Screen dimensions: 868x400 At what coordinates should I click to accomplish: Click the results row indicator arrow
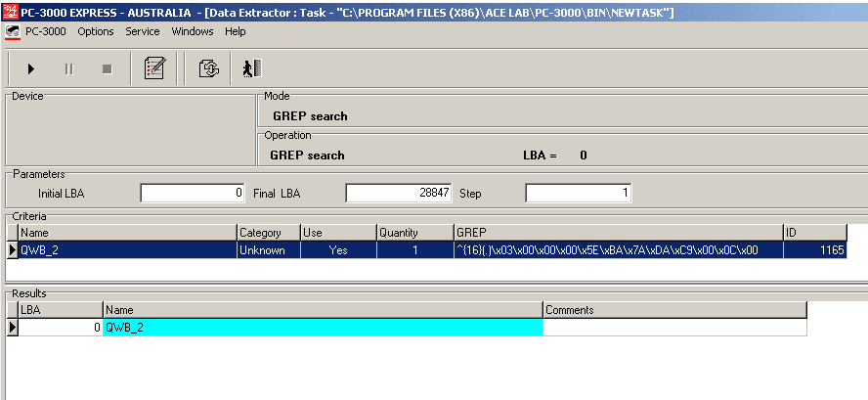click(12, 327)
